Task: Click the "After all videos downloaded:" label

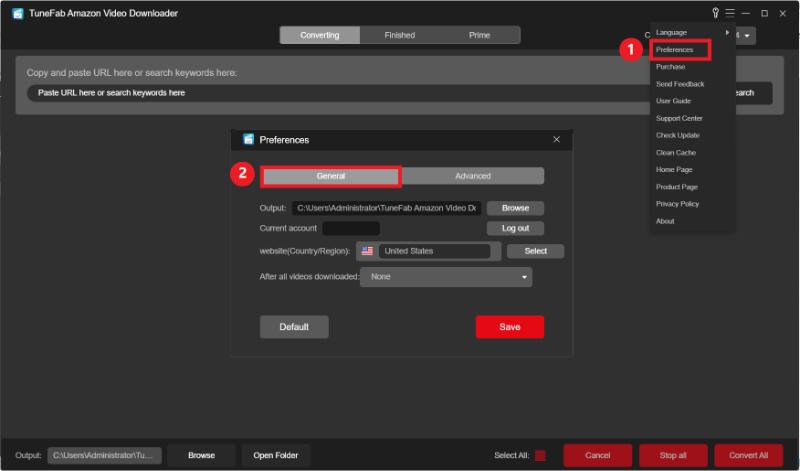Action: (x=309, y=277)
